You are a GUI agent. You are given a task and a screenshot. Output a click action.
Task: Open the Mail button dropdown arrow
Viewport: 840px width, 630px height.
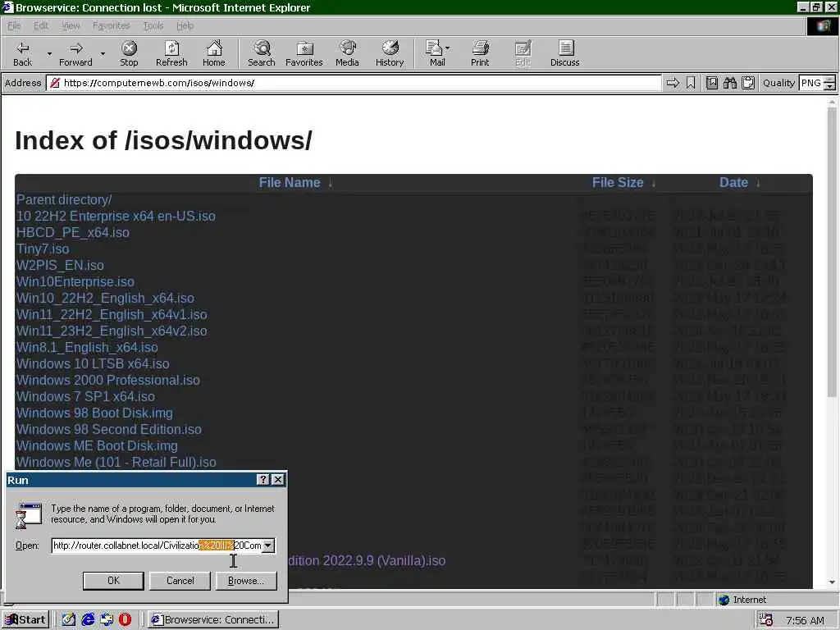pos(448,48)
